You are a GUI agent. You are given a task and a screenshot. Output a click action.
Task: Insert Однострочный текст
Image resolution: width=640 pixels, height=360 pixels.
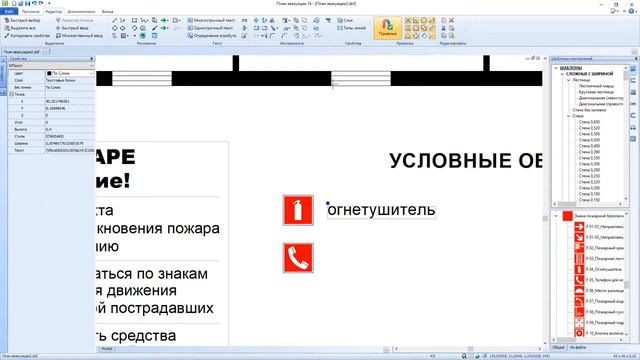tap(210, 28)
